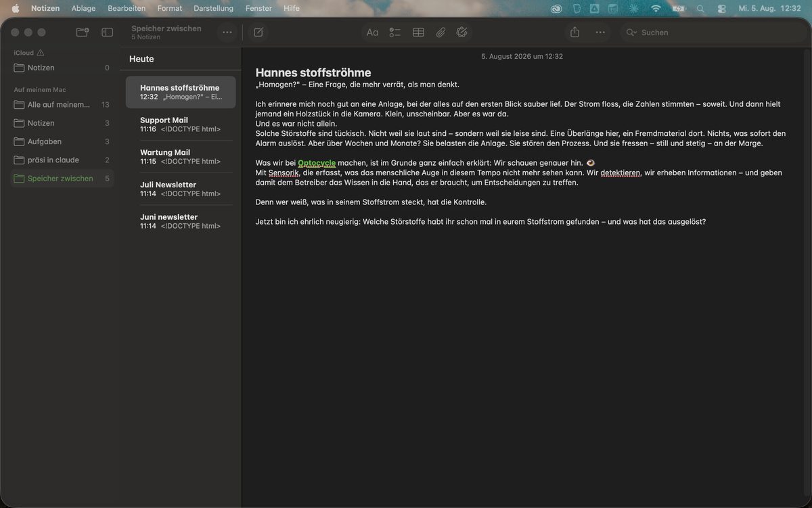This screenshot has width=812, height=508.
Task: Open the Notizen app menu
Action: tap(45, 8)
